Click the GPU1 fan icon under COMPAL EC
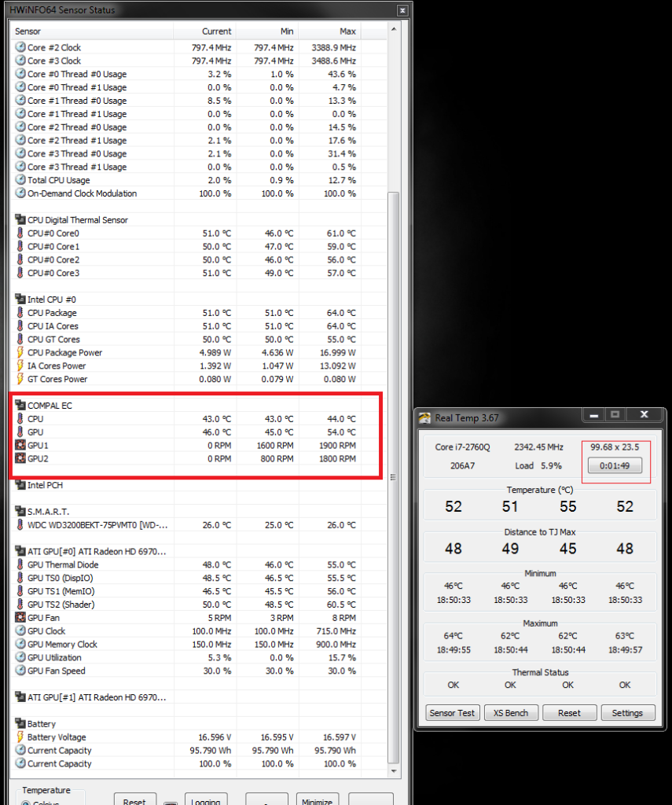The image size is (672, 805). (20, 446)
